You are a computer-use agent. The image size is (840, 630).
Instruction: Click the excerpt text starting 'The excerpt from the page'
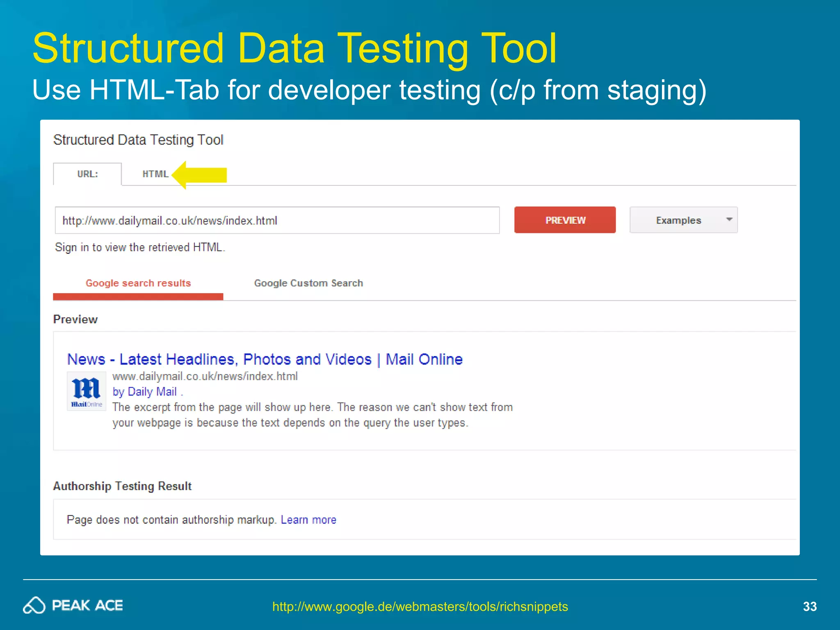[313, 415]
